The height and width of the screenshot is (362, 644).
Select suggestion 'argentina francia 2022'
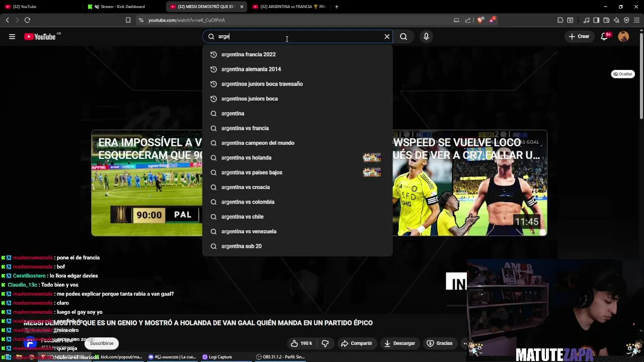pos(297,54)
